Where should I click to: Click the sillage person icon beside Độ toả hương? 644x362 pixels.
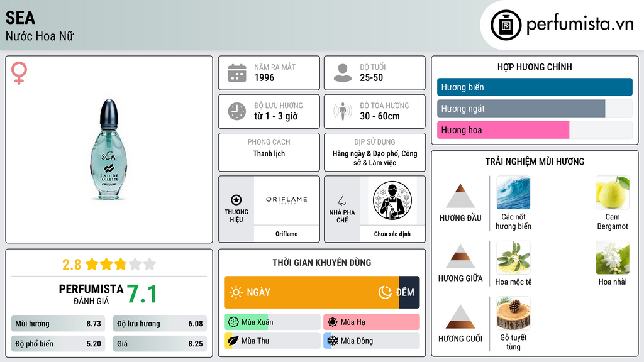click(343, 111)
